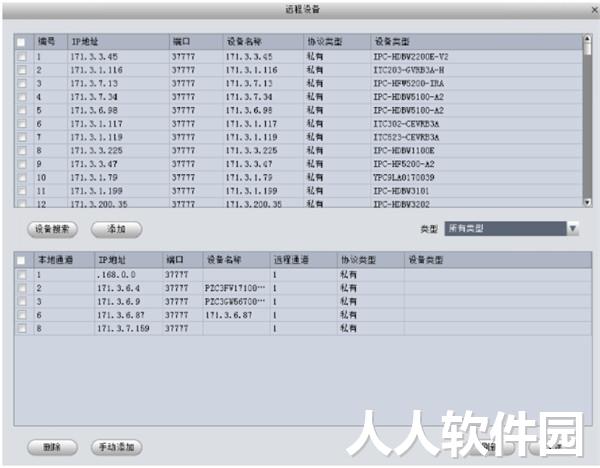Select device name 171.3.6.87 in lower table
This screenshot has width=600, height=468.
[x=228, y=315]
